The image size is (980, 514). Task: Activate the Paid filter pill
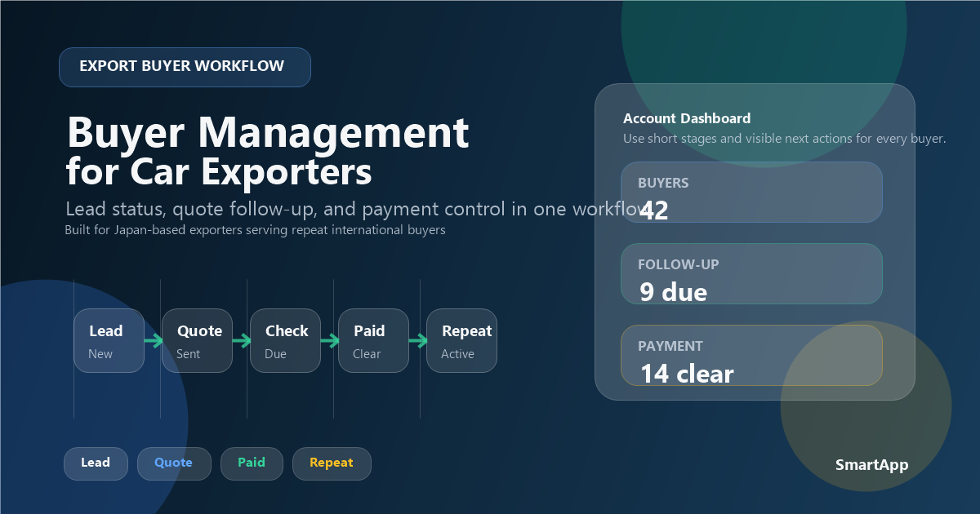[x=252, y=463]
